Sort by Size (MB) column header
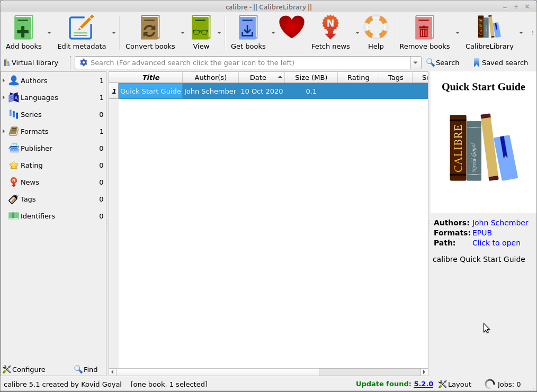537x392 pixels. pyautogui.click(x=311, y=78)
